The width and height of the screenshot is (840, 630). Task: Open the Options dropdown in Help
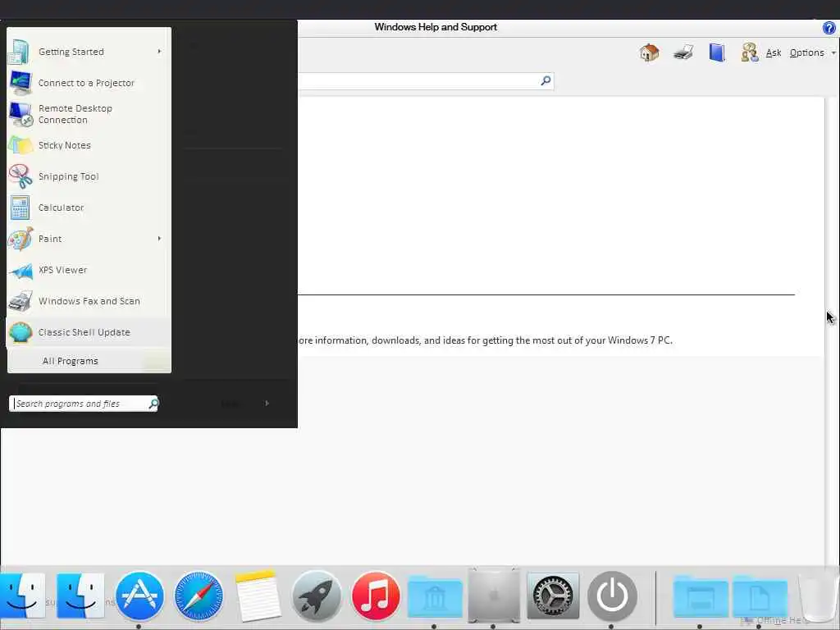click(811, 52)
